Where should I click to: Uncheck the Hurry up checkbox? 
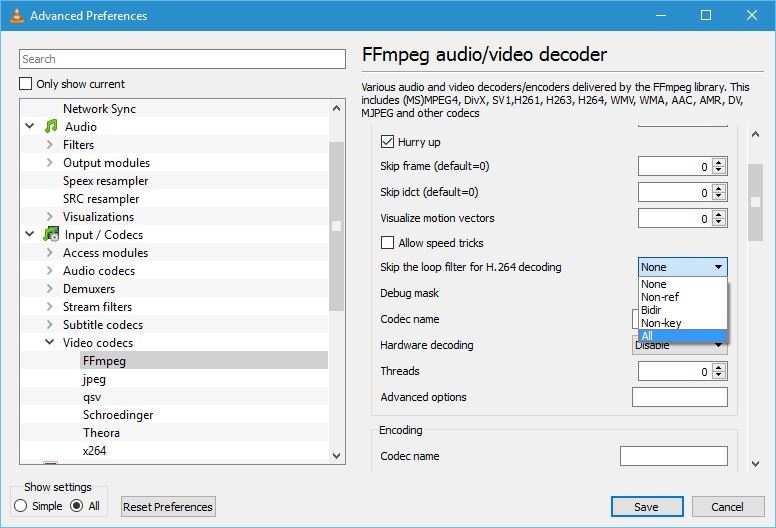[x=387, y=142]
